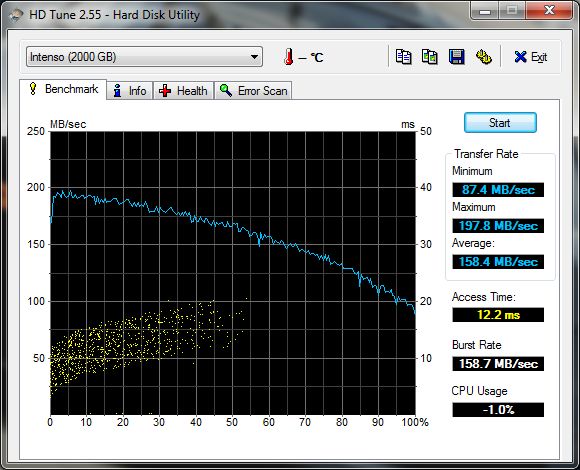Click the Average transfer rate value field
The image size is (580, 470).
point(498,262)
